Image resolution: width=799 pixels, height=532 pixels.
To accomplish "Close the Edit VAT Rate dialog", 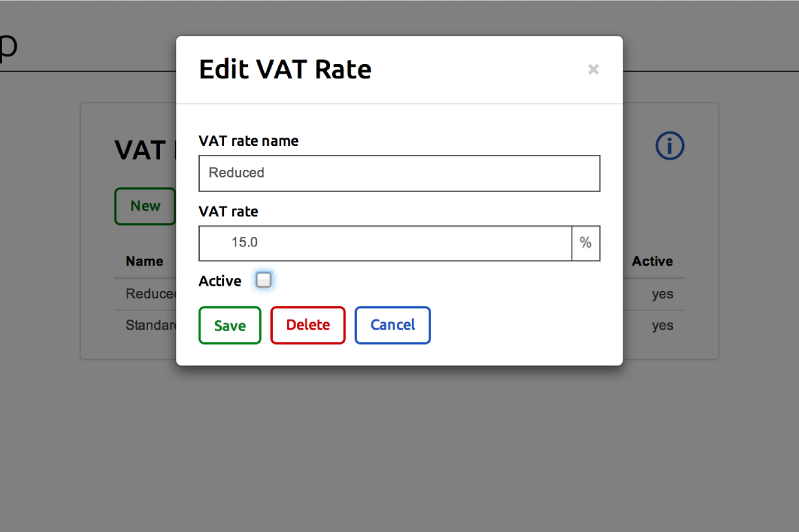I will (x=593, y=70).
